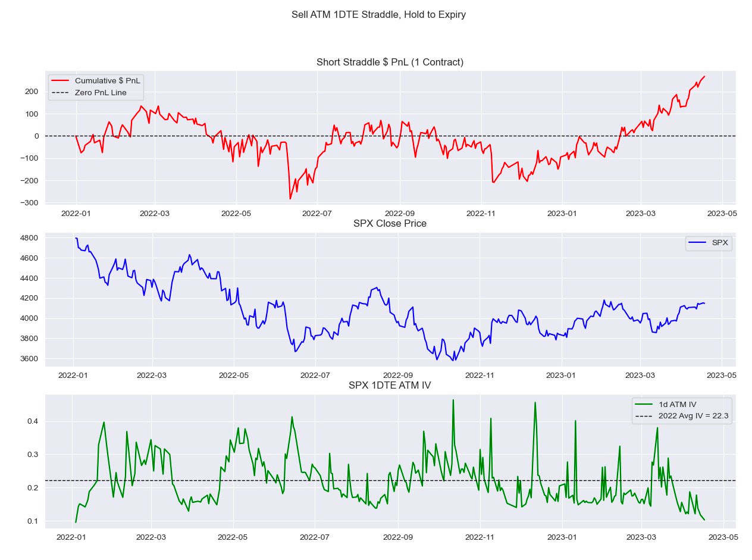752x560 pixels.
Task: Click the 'Cumulative $ PnL' legend label
Action: pyautogui.click(x=107, y=80)
